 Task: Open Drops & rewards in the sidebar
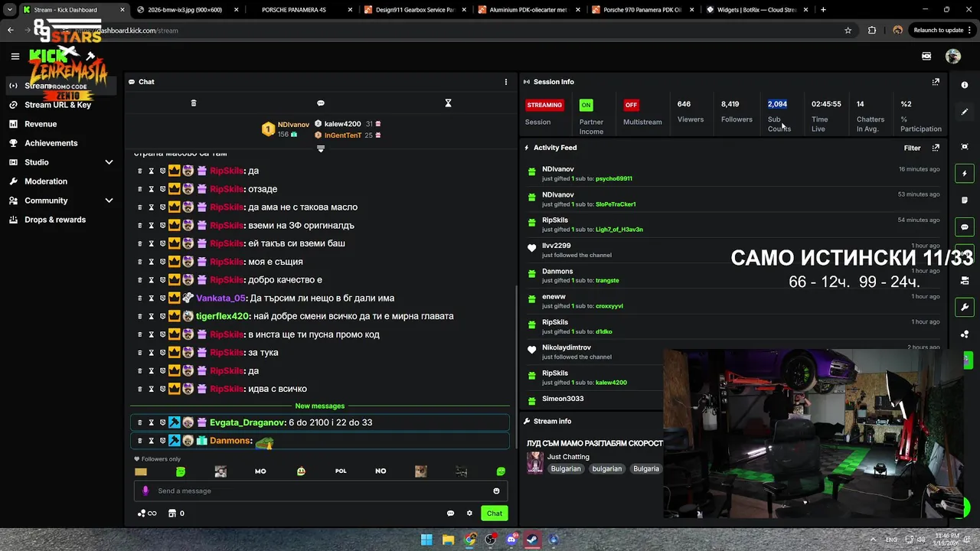click(55, 220)
